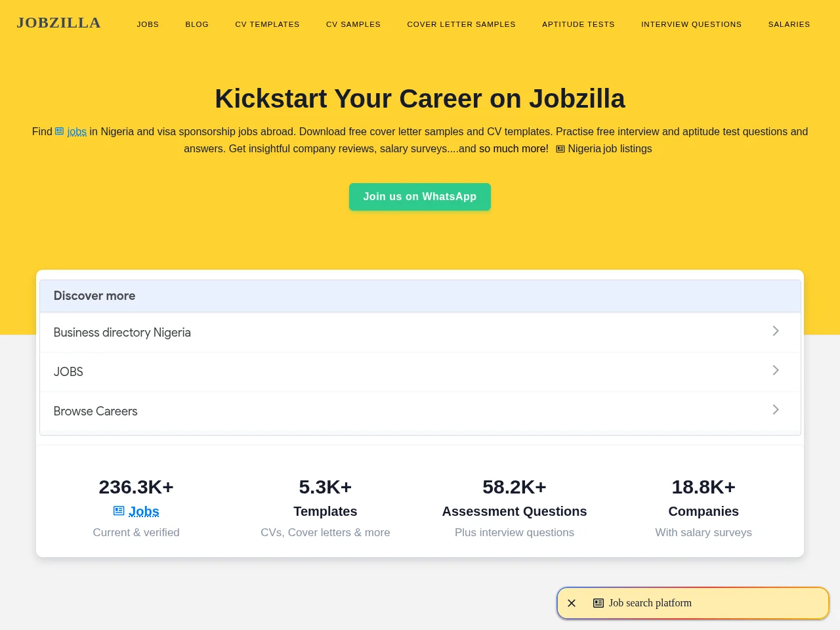Click the Templates stat heading

pyautogui.click(x=325, y=511)
